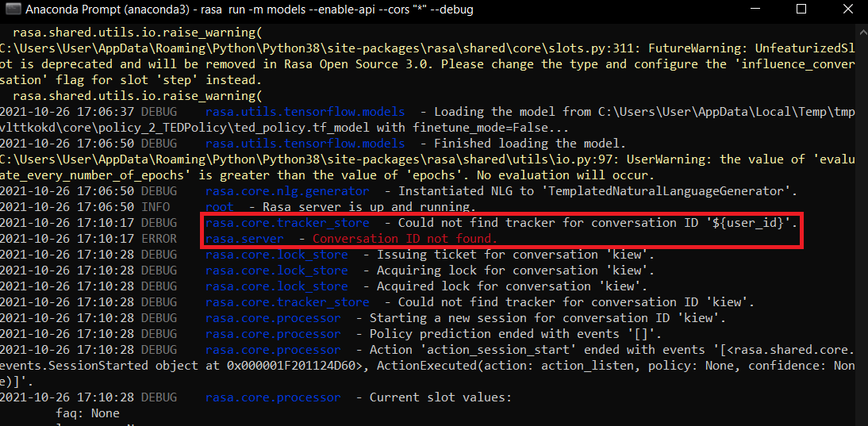The image size is (868, 426).
Task: Click the 'Current slot values:' text
Action: tap(440, 397)
